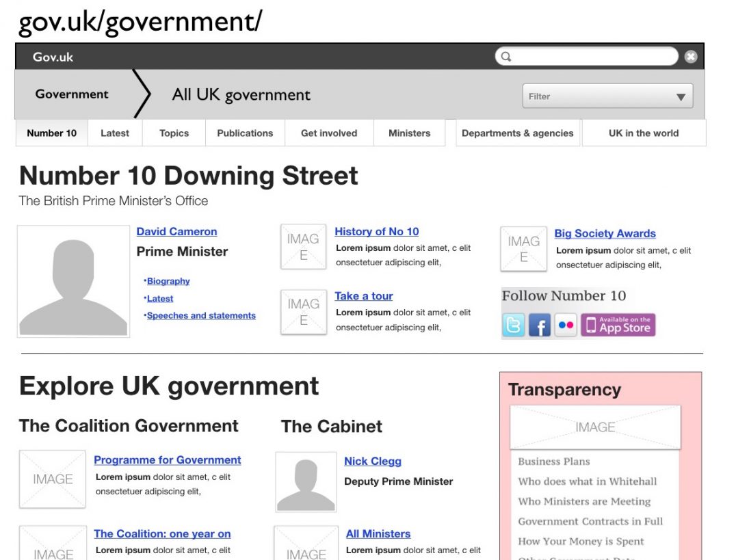Open the Big Society Awards link
This screenshot has height=560, width=749.
pyautogui.click(x=605, y=233)
